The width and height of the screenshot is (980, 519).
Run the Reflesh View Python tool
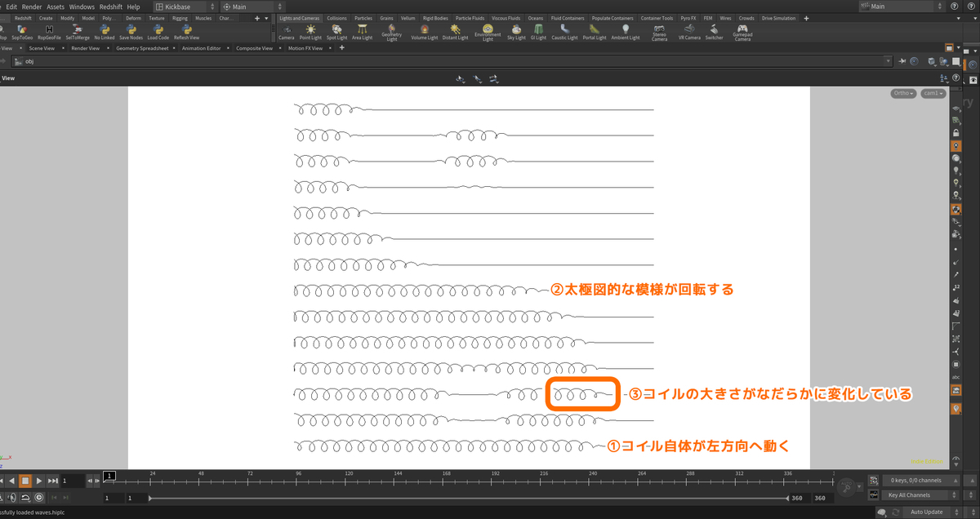[x=187, y=33]
